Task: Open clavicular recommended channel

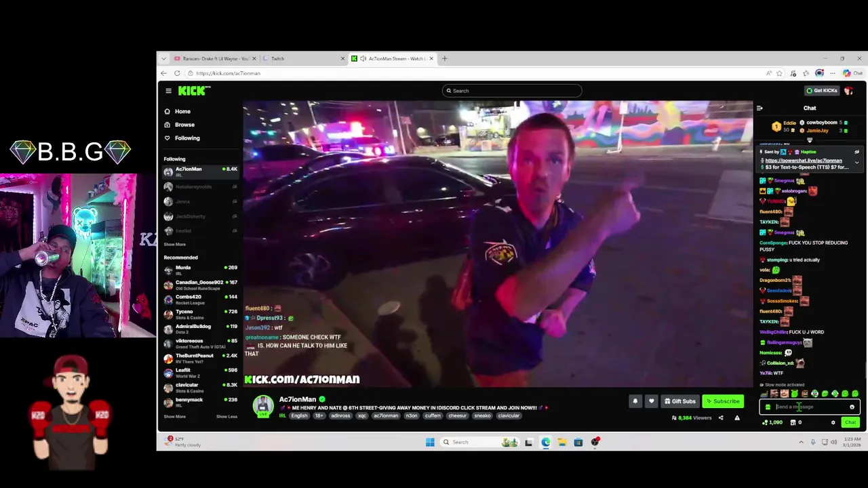Action: [x=201, y=388]
